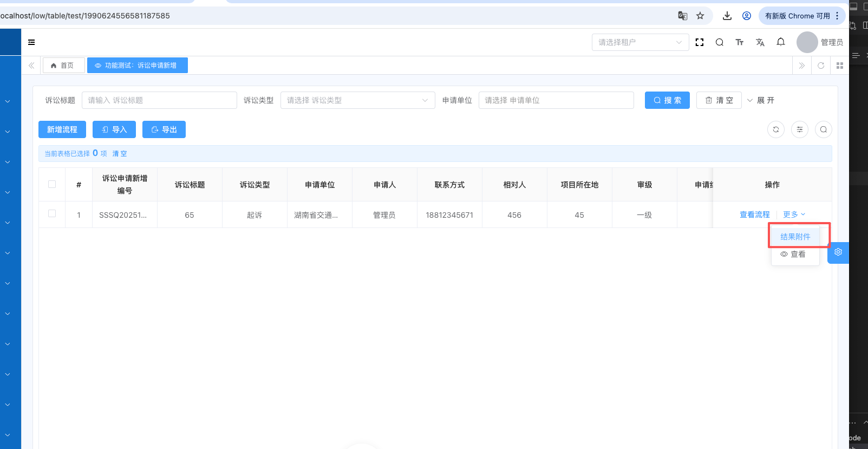Viewport: 868px width, 449px height.
Task: Open the 诉讼类型 select dropdown
Action: coord(357,100)
